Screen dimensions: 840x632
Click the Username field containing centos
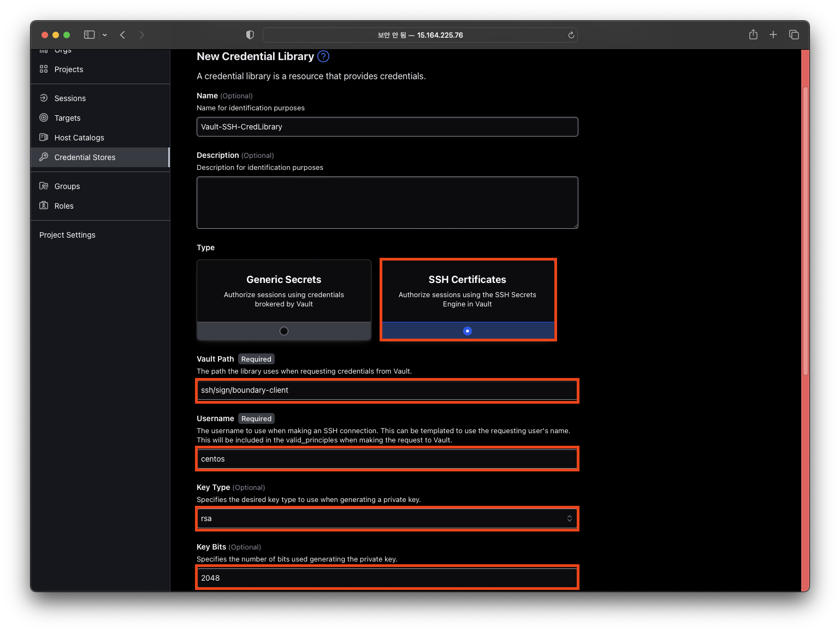[x=387, y=459]
